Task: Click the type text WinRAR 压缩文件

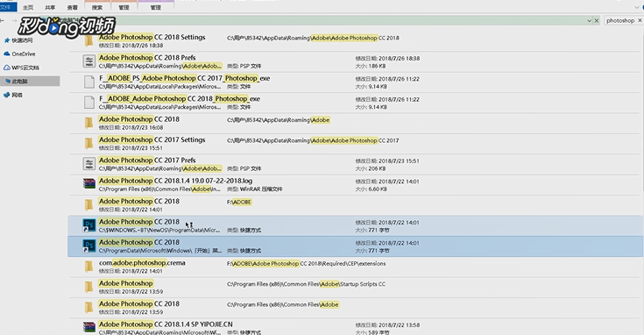Action: tap(261, 189)
